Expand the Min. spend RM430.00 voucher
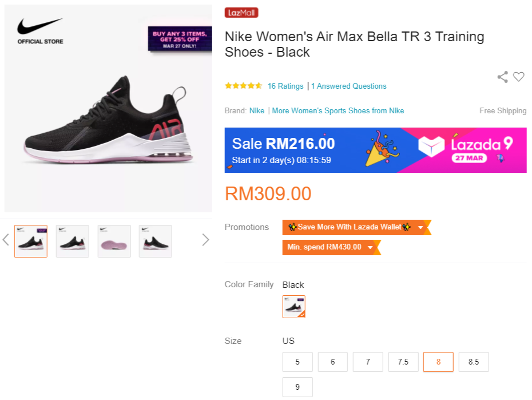 (x=330, y=247)
